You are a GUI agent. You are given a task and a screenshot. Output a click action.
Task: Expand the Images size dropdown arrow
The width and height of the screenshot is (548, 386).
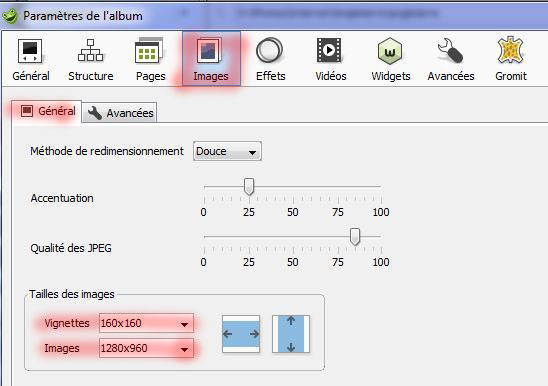pyautogui.click(x=185, y=349)
